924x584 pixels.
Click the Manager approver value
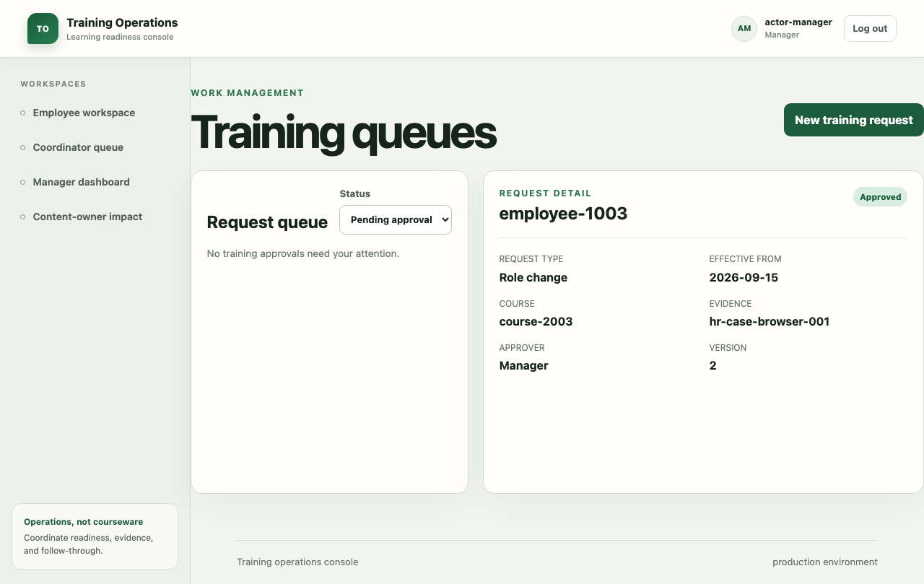tap(524, 365)
